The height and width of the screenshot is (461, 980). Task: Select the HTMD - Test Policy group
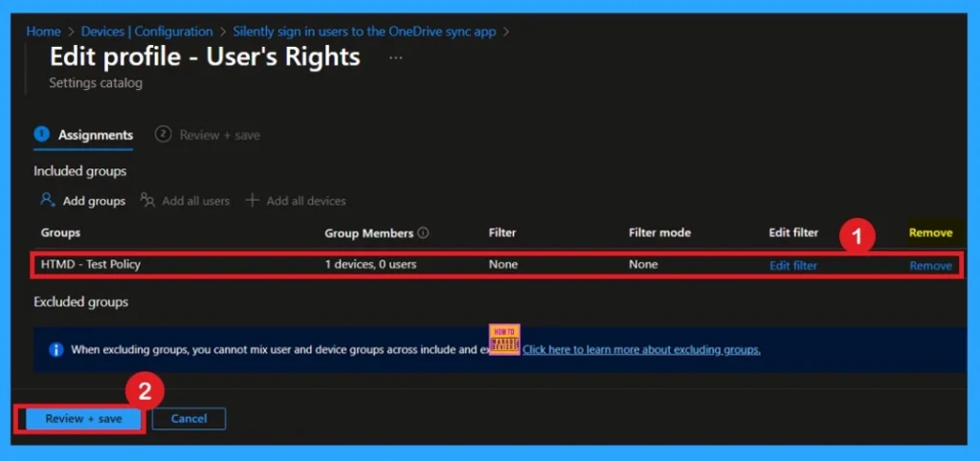tap(91, 264)
